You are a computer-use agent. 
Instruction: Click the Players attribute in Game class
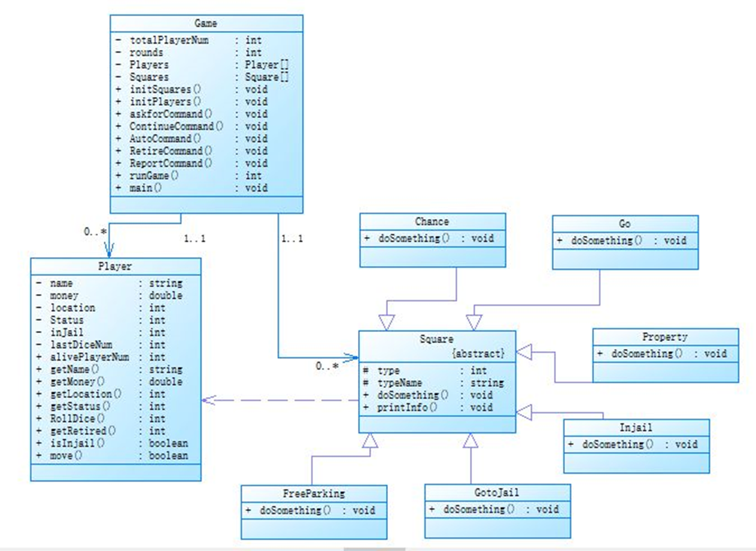(x=149, y=65)
